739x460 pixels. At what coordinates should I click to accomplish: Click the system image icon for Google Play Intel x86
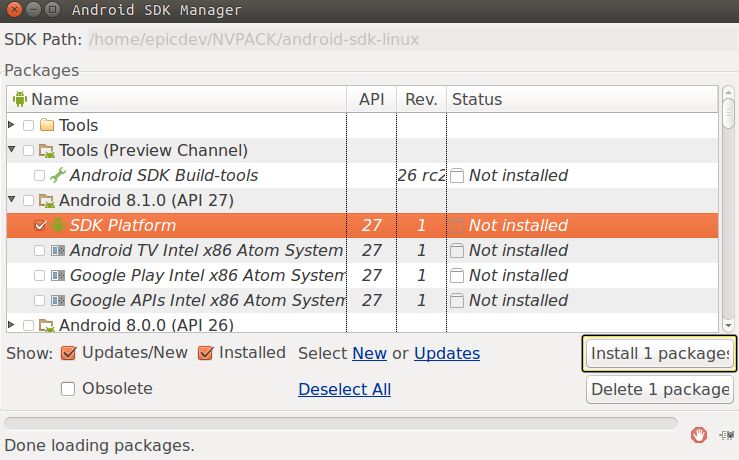point(57,275)
